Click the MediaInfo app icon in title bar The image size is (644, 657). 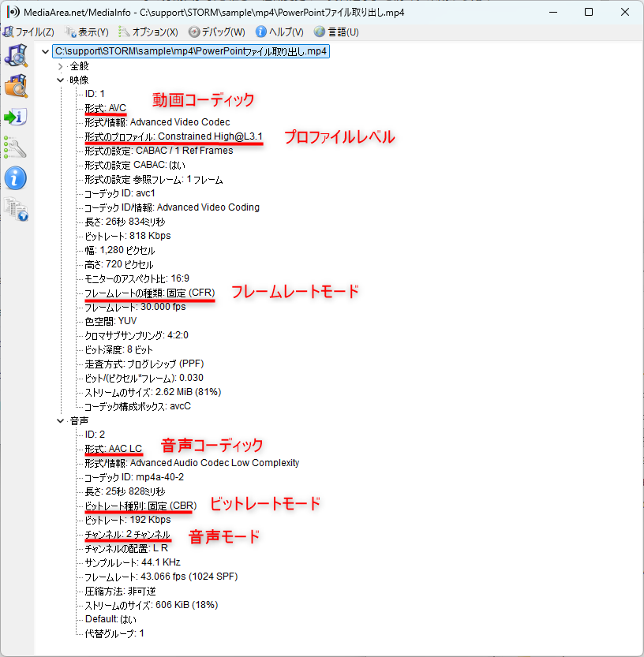12,13
